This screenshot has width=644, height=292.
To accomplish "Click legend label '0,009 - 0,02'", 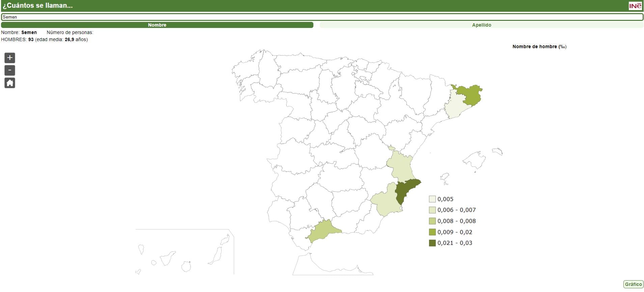I will (455, 232).
